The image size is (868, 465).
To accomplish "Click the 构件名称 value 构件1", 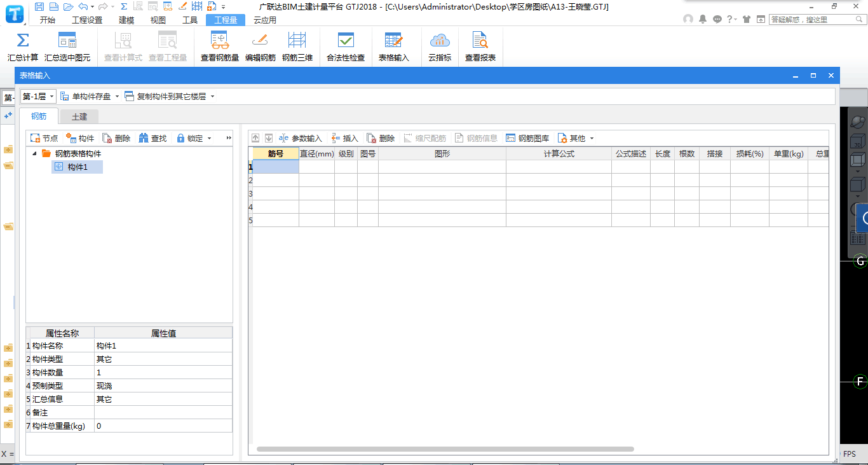I will pyautogui.click(x=163, y=346).
